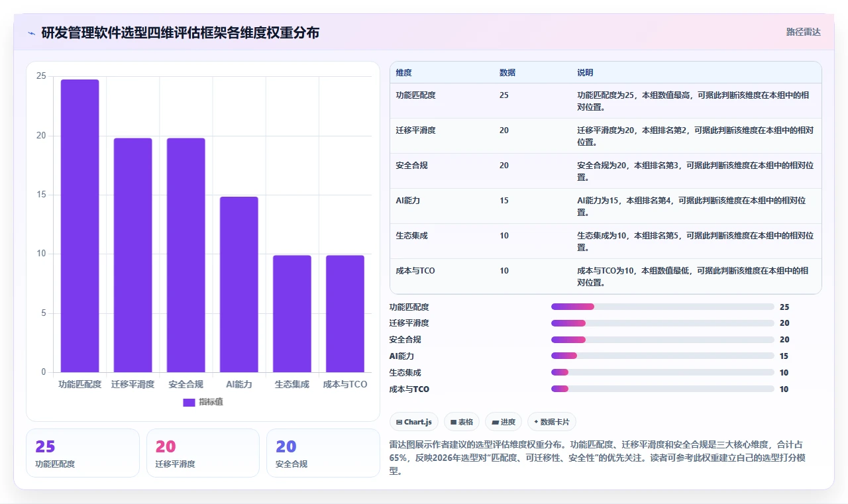The height and width of the screenshot is (504, 848).
Task: Click the value 15 beside AI能力 progress
Action: point(784,356)
